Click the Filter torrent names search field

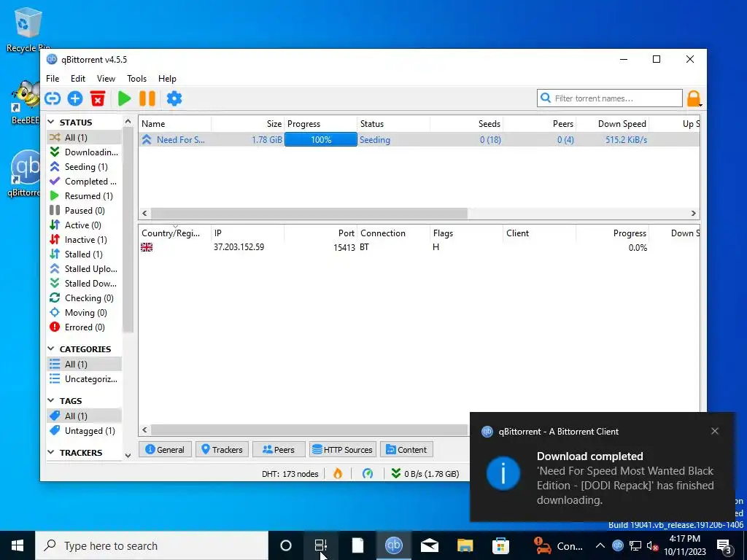pos(610,98)
